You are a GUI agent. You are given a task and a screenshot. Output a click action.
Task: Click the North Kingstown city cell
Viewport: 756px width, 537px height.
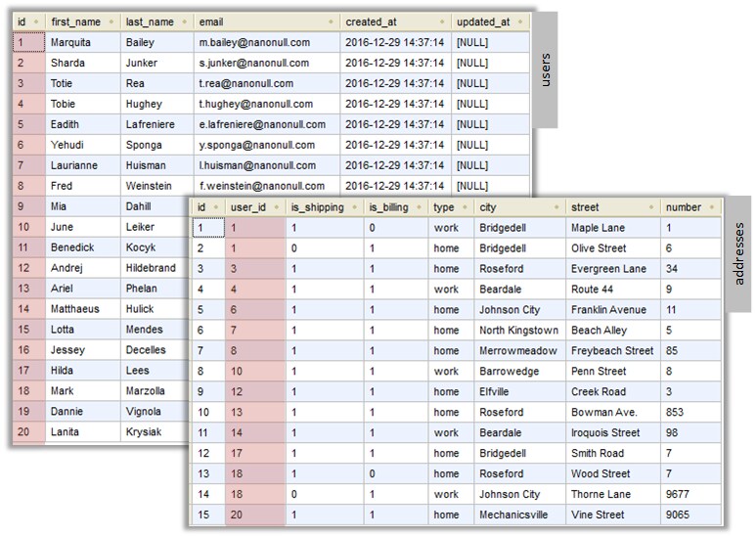pyautogui.click(x=518, y=331)
